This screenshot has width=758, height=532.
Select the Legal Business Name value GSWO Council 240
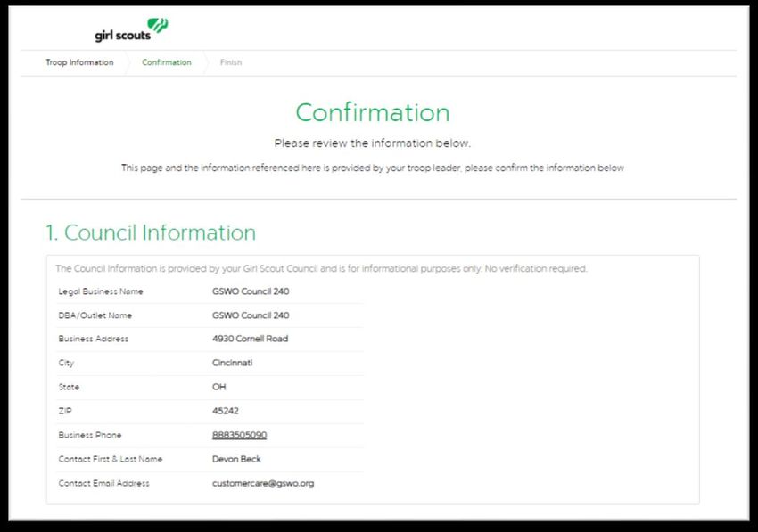(251, 291)
